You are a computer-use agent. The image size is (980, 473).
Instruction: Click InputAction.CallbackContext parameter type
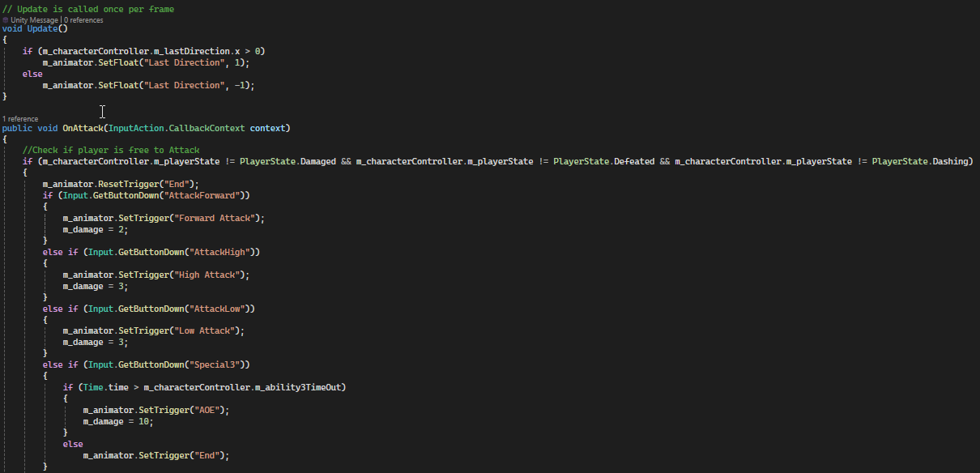click(x=177, y=128)
